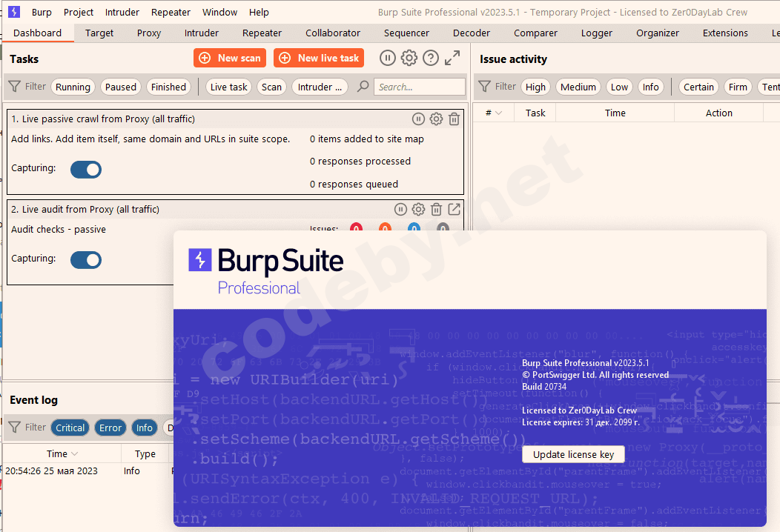
Task: Switch to the Comparer tab
Action: 535,33
